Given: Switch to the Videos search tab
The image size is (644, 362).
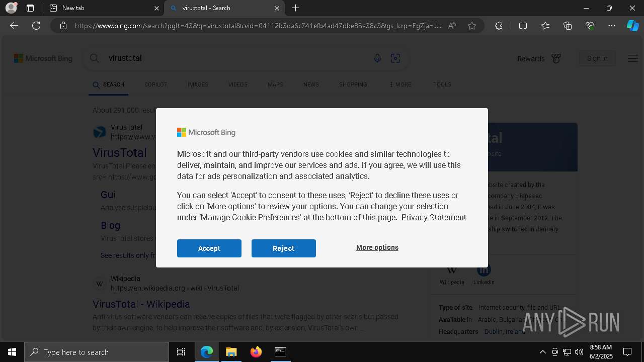Looking at the screenshot, I should point(238,84).
